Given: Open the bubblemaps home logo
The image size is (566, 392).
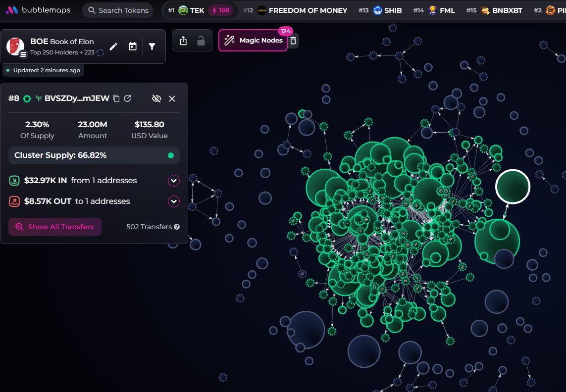Looking at the screenshot, I should [38, 10].
